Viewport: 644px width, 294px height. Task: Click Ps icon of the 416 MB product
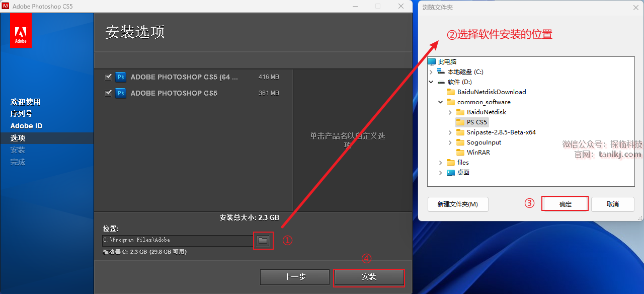tap(121, 77)
